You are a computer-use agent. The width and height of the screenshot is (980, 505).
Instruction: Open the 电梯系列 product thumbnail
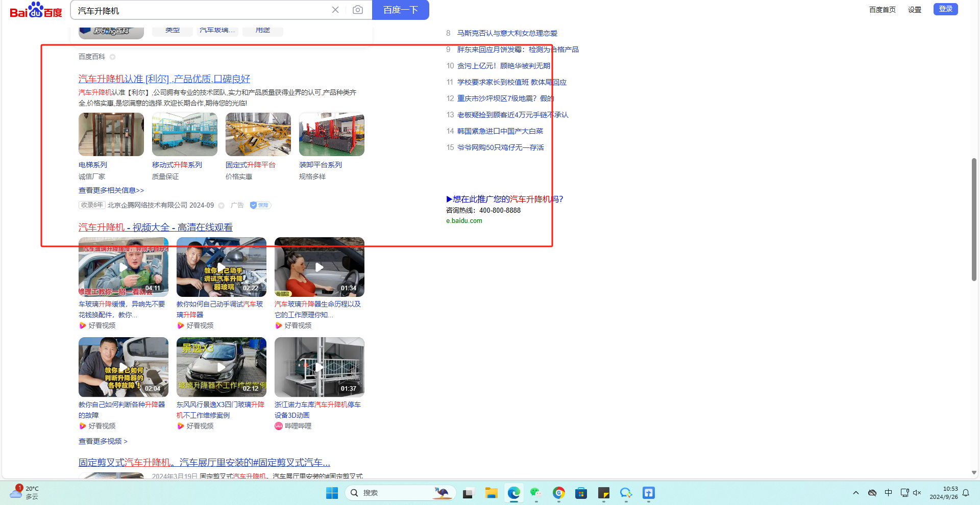111,135
